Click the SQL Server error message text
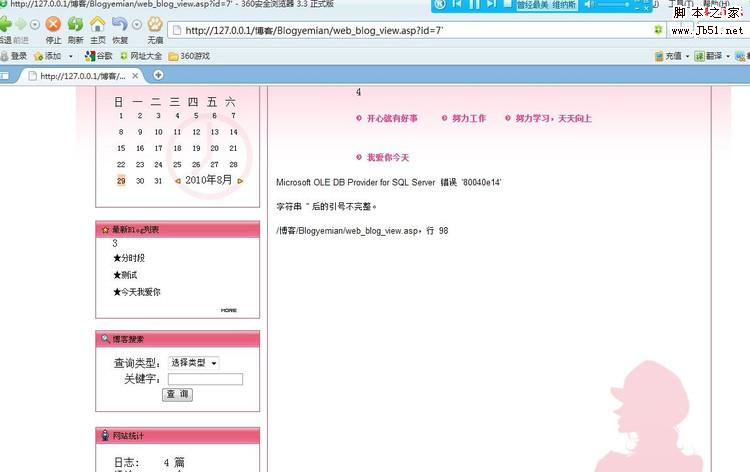Screen dimensions: 750x472 point(388,182)
